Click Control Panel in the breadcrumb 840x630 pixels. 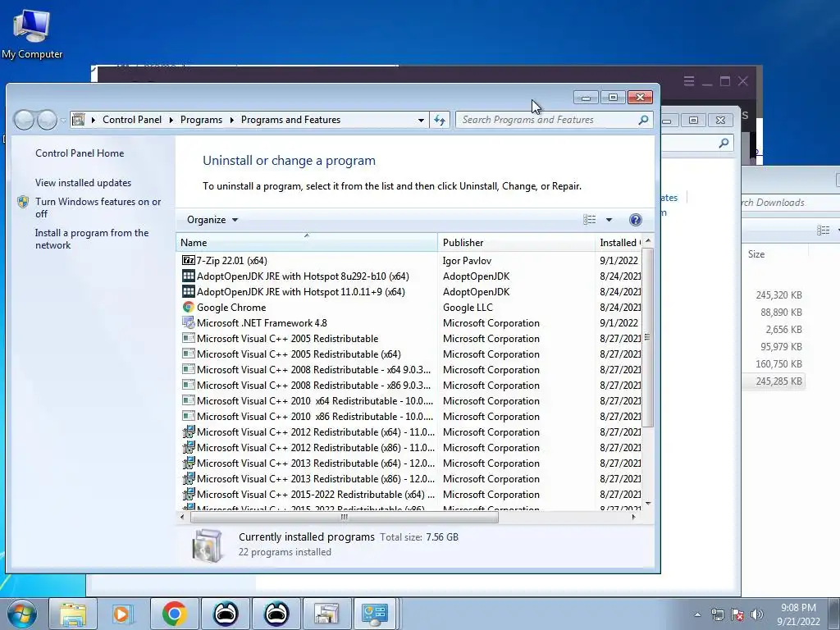point(132,120)
